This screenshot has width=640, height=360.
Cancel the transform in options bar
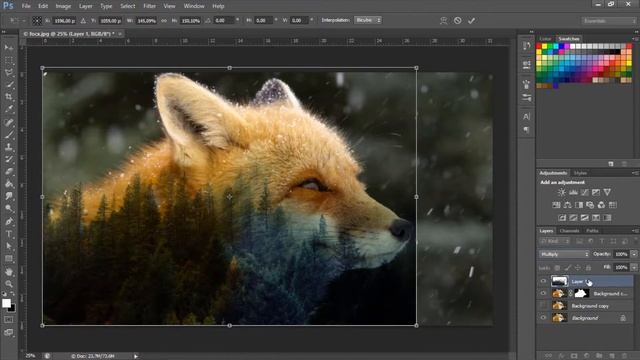458,20
